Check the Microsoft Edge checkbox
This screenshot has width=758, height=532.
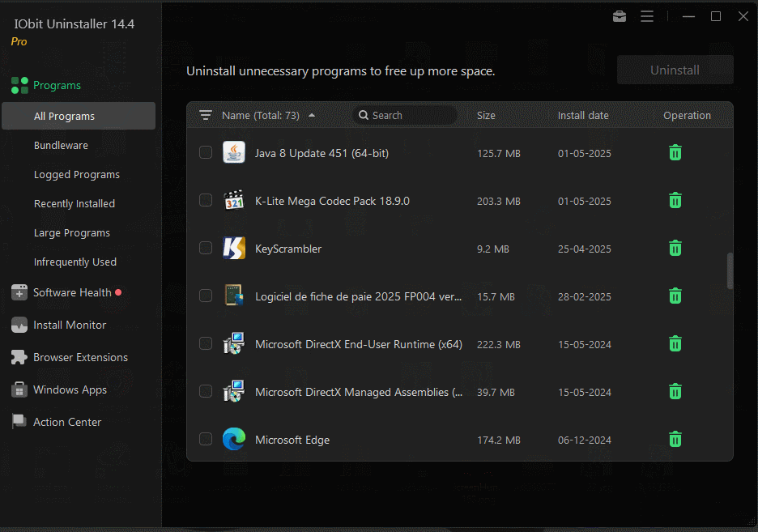click(x=206, y=439)
